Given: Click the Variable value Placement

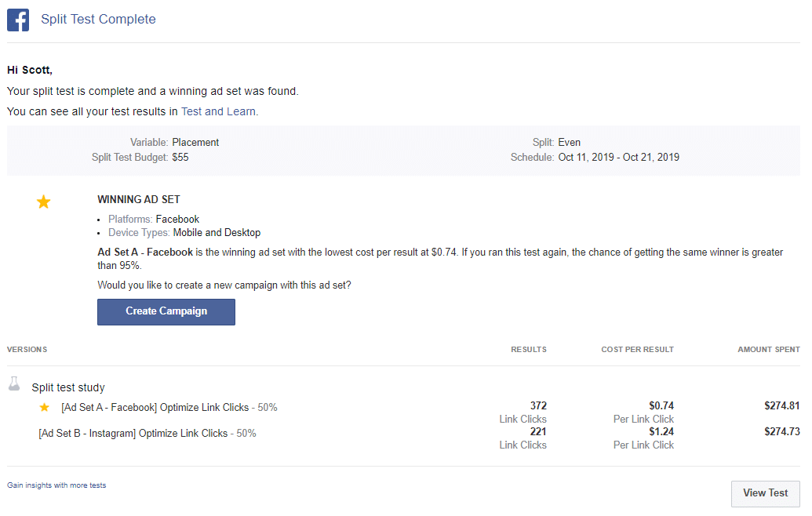Looking at the screenshot, I should tap(195, 142).
